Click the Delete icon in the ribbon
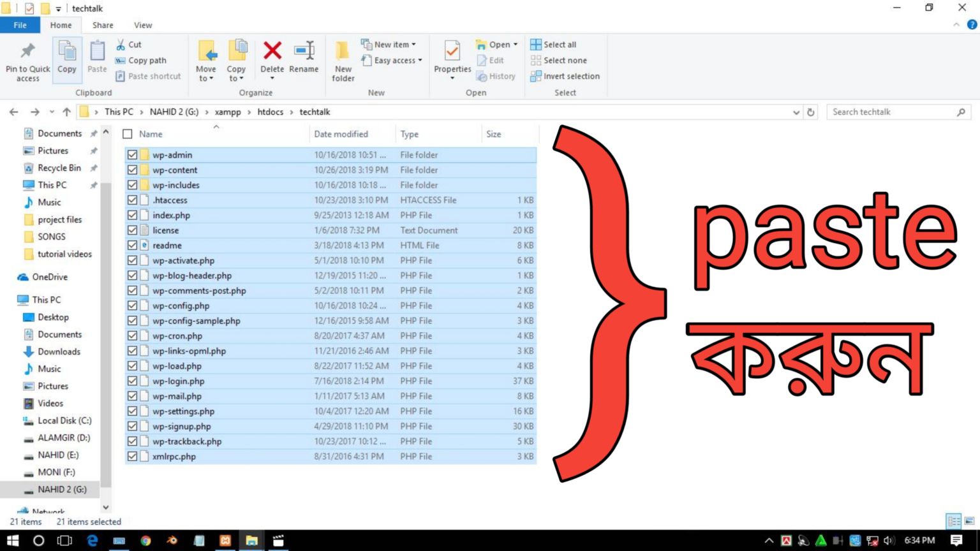This screenshot has width=980, height=551. [x=272, y=51]
